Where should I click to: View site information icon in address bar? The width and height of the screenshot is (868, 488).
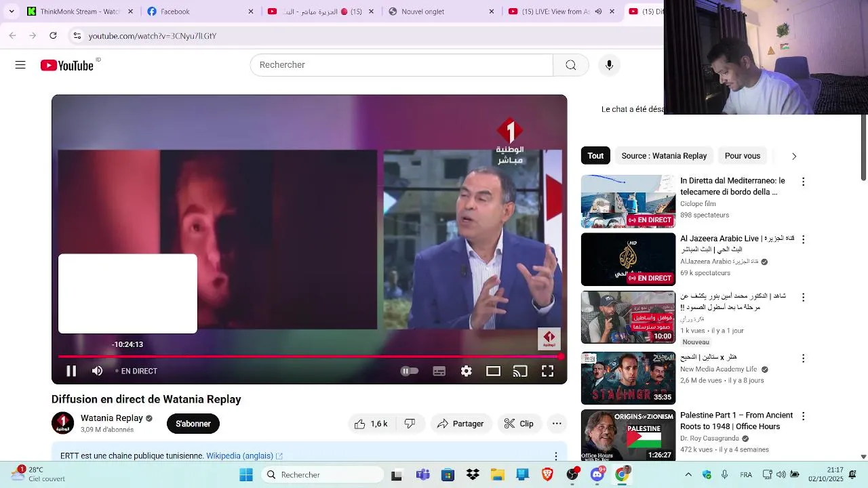[77, 36]
